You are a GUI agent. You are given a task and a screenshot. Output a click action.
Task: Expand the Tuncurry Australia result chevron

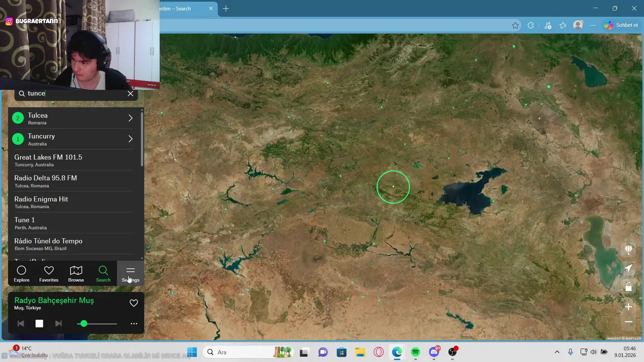pos(130,139)
